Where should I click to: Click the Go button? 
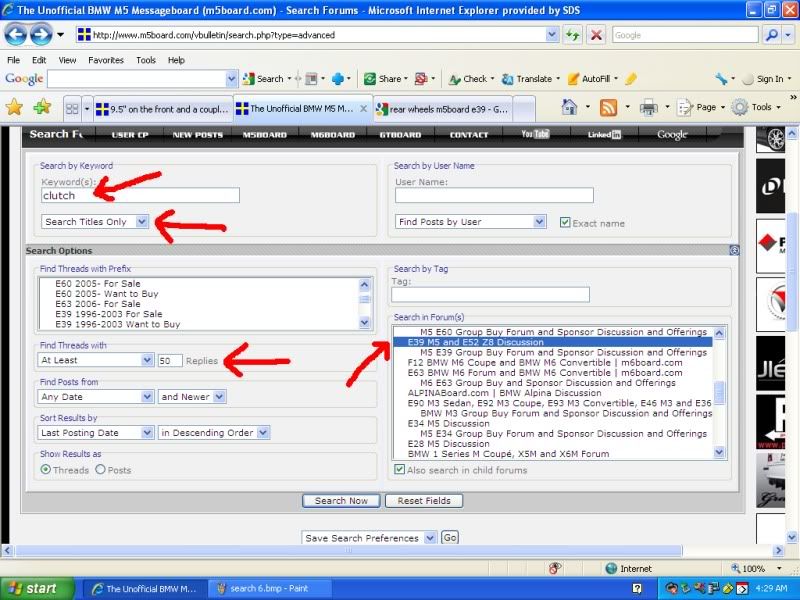click(449, 537)
